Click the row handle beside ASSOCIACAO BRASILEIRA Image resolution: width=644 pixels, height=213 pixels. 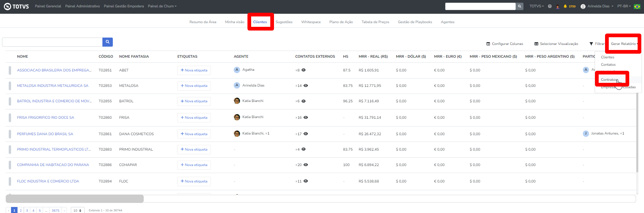[10, 70]
